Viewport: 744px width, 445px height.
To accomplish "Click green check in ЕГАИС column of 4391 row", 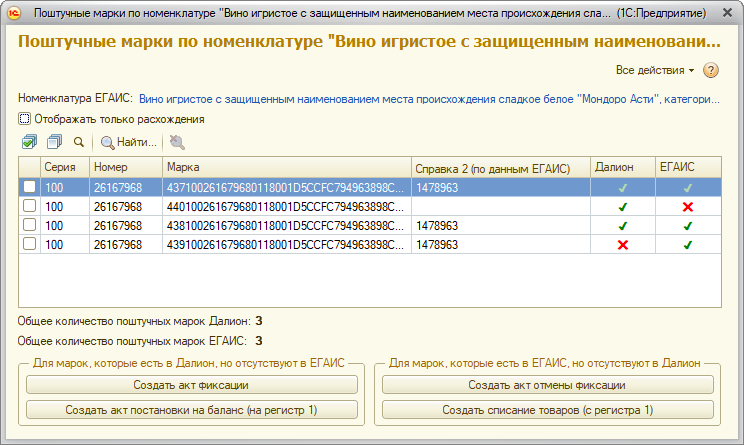I will tap(688, 245).
